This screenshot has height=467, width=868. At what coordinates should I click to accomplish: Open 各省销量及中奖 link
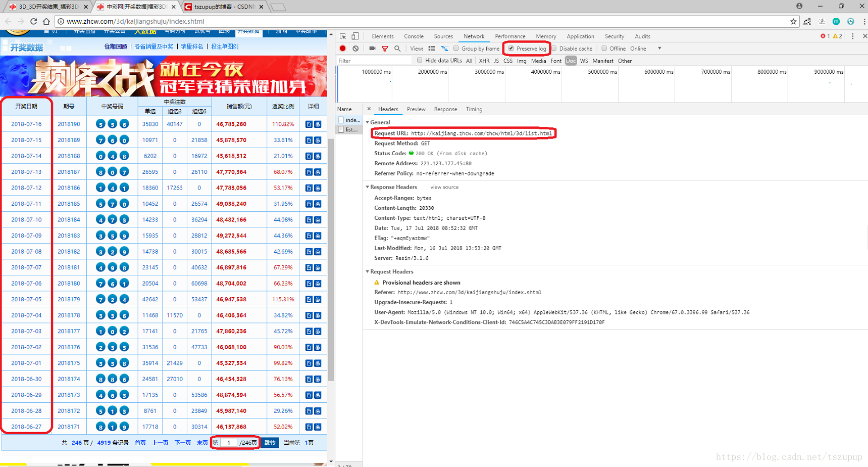154,46
